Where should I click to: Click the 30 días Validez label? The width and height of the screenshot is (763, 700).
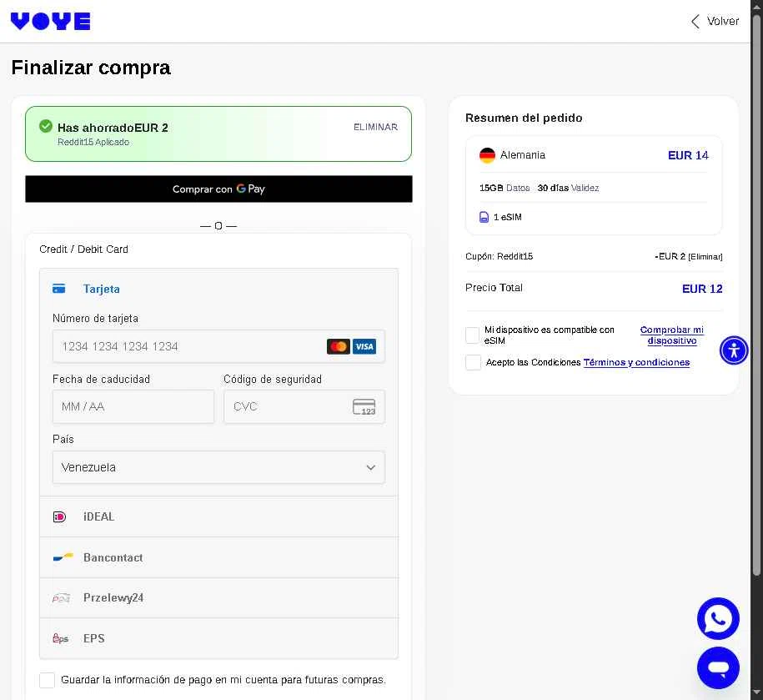(x=568, y=188)
